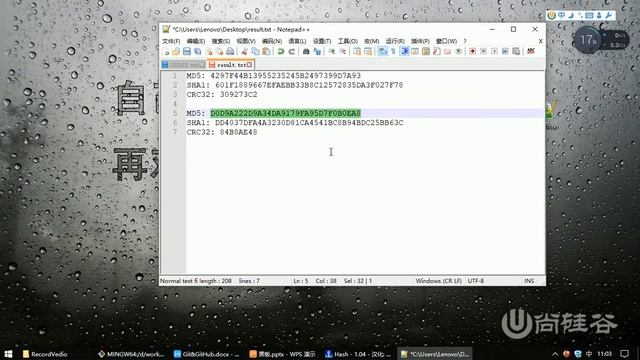This screenshot has width=640, height=360.
Task: Open the ? help menu
Action: (465, 41)
